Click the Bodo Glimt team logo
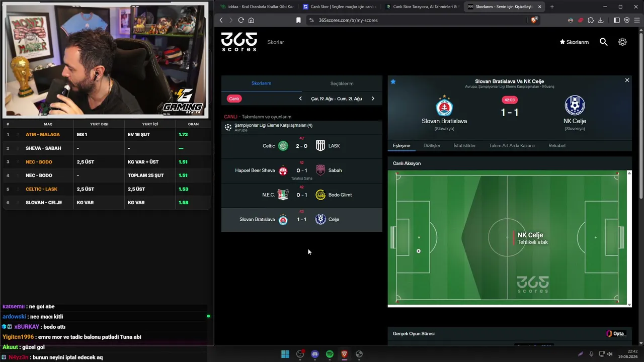Image resolution: width=644 pixels, height=362 pixels. click(x=320, y=195)
